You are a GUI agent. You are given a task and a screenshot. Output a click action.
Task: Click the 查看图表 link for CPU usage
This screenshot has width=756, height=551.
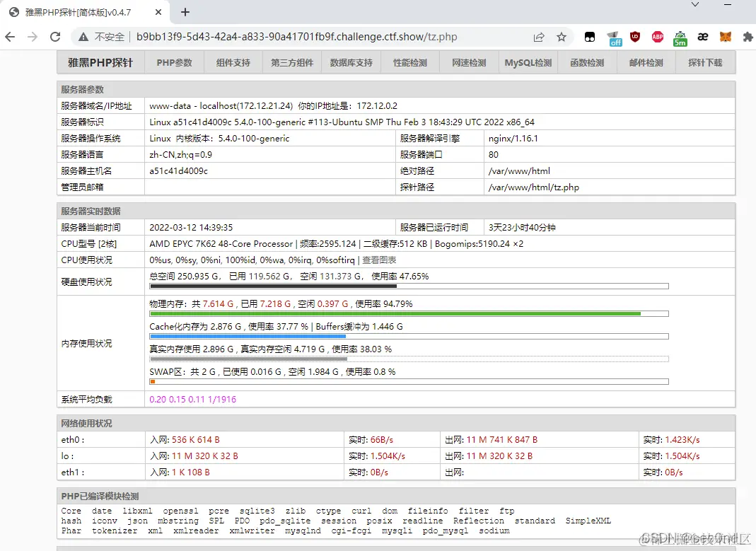[380, 260]
